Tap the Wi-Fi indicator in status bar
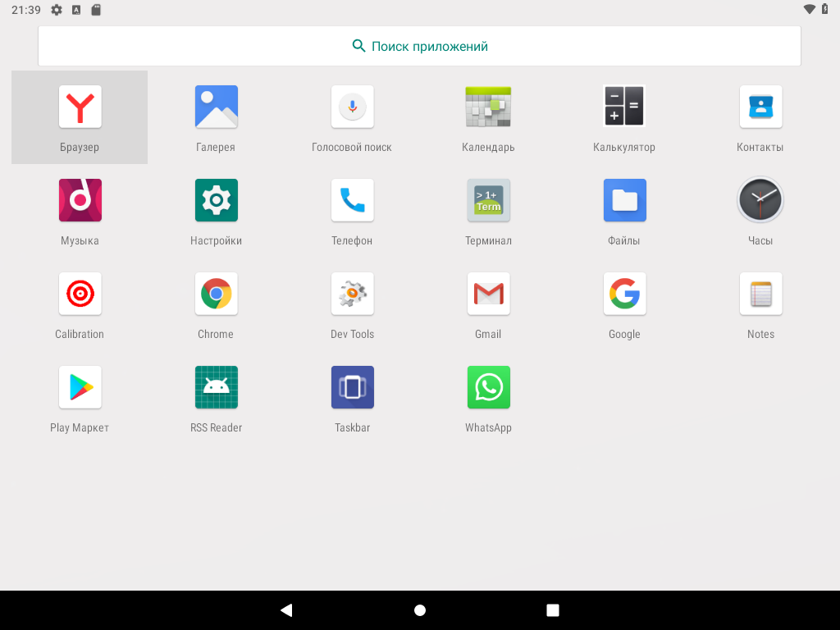Viewport: 840px width, 630px height. click(810, 9)
